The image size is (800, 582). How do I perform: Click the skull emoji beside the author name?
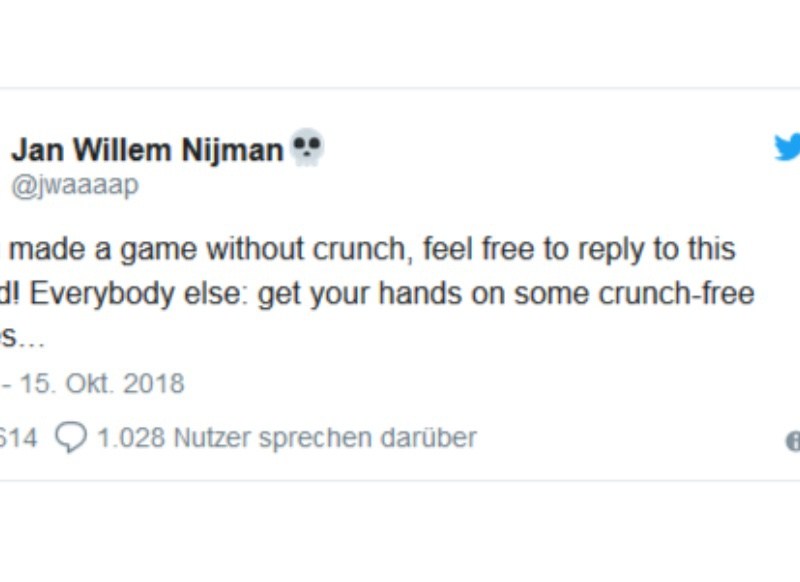pos(307,149)
